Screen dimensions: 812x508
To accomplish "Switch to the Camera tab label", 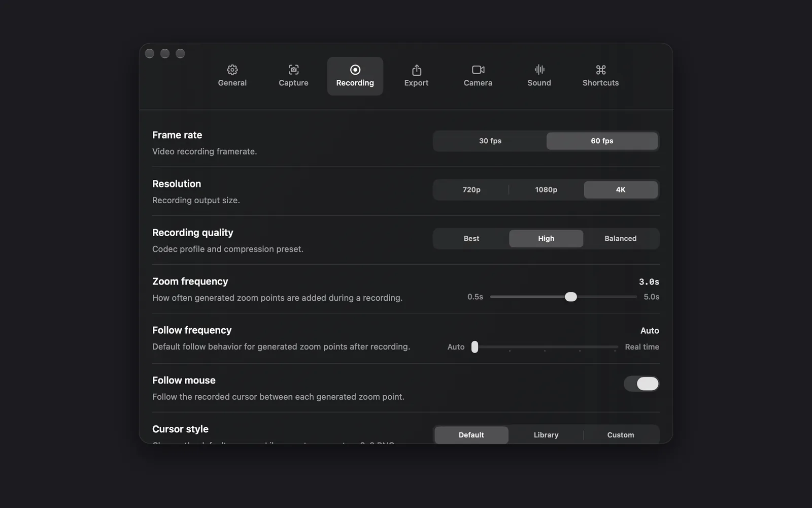I will 478,83.
